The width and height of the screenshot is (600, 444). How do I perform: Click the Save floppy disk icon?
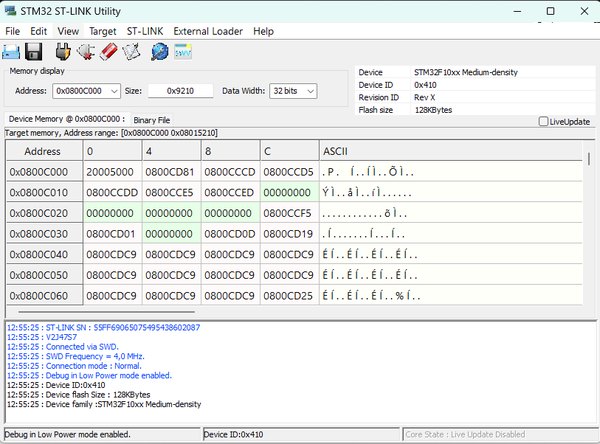coord(34,51)
